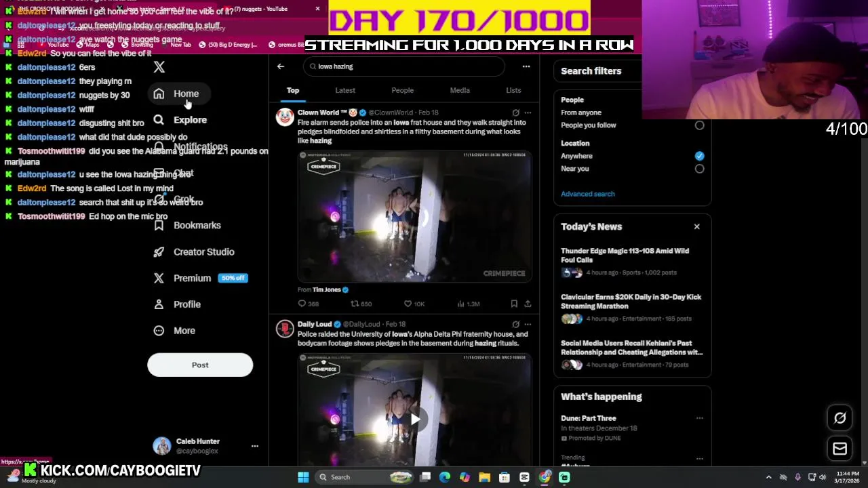This screenshot has width=868, height=488.
Task: Open Clavicular Earns $20K news story
Action: coord(632,307)
